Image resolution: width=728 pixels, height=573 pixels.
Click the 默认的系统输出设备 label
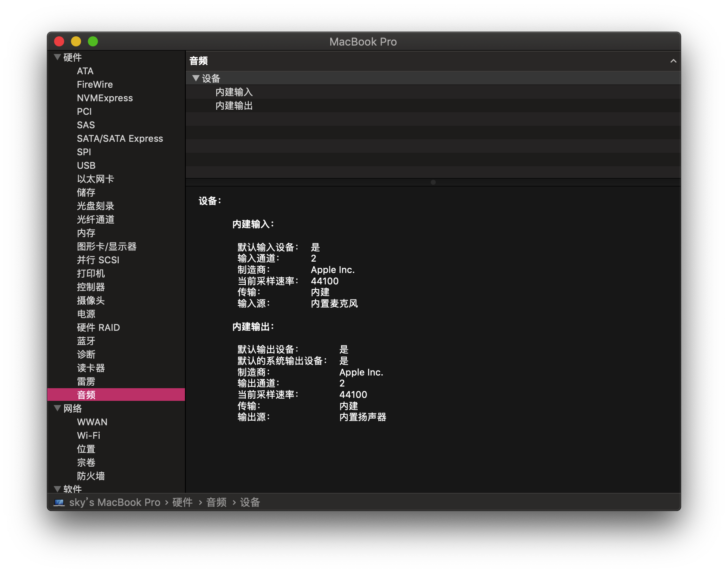point(282,361)
